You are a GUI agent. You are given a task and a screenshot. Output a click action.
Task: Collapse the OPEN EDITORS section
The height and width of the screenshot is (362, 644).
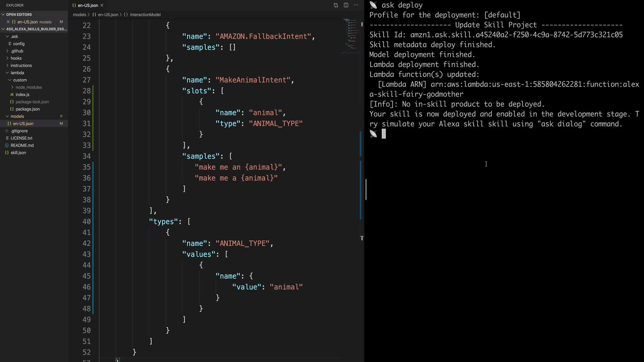click(19, 14)
